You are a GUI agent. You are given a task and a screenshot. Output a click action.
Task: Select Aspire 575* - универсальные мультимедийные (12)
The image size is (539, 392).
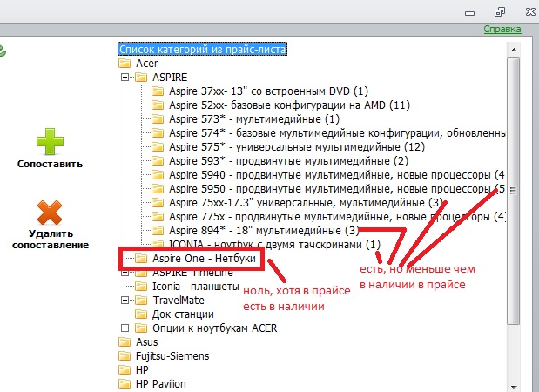[x=297, y=147]
